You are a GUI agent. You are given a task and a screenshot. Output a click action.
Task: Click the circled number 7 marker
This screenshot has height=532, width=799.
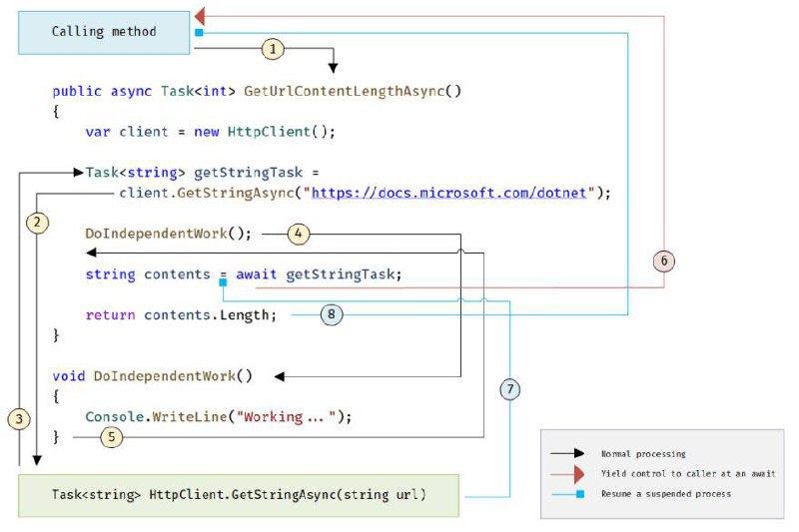tap(510, 389)
